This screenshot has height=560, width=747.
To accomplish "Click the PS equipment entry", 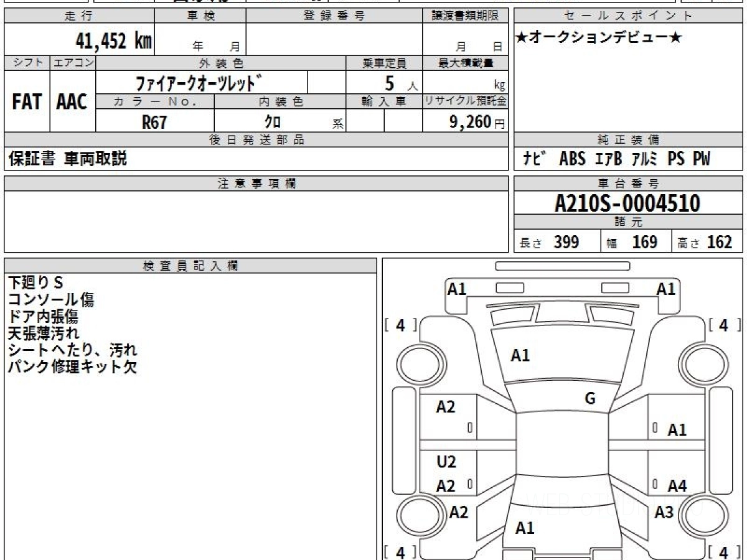I will pyautogui.click(x=676, y=159).
